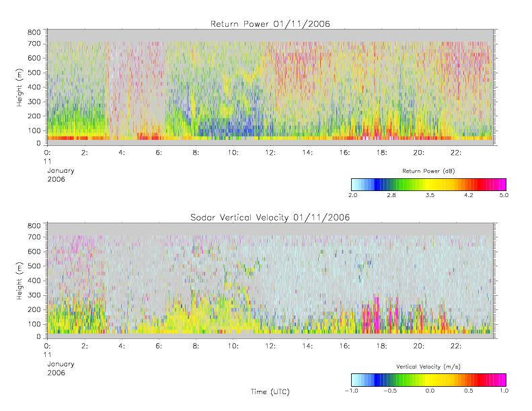Click the '2006' year below Return Power chart

point(56,179)
